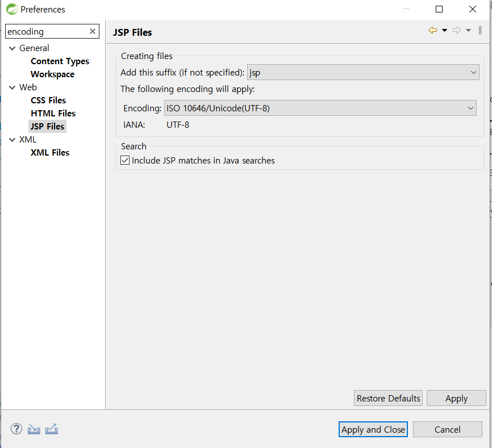Open the Encoding dropdown list
This screenshot has width=492, height=448.
(x=320, y=108)
